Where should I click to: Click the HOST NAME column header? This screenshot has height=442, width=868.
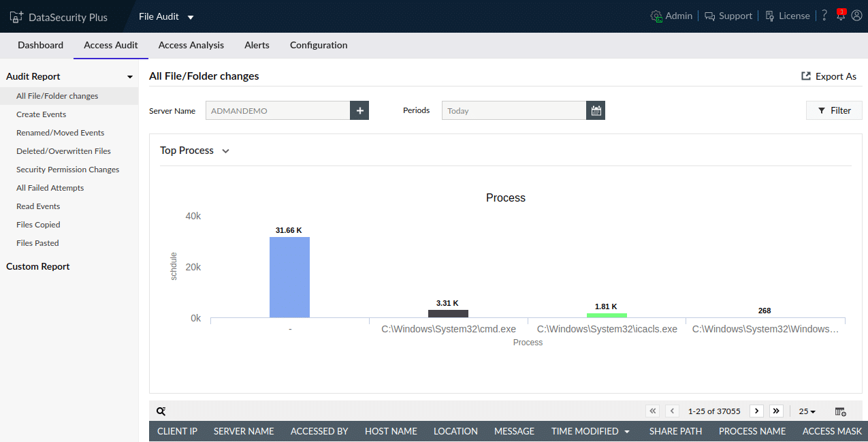click(391, 431)
